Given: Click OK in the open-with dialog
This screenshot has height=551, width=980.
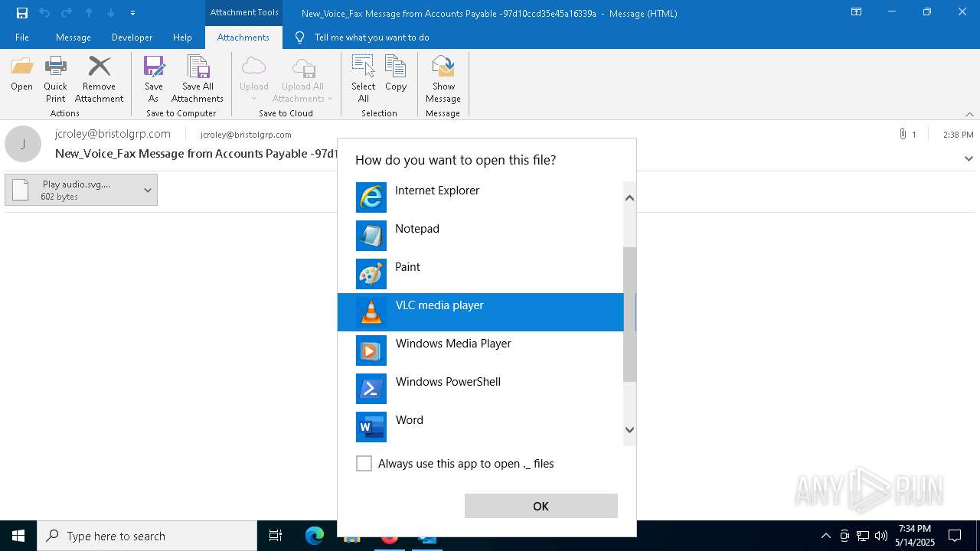Looking at the screenshot, I should (541, 506).
